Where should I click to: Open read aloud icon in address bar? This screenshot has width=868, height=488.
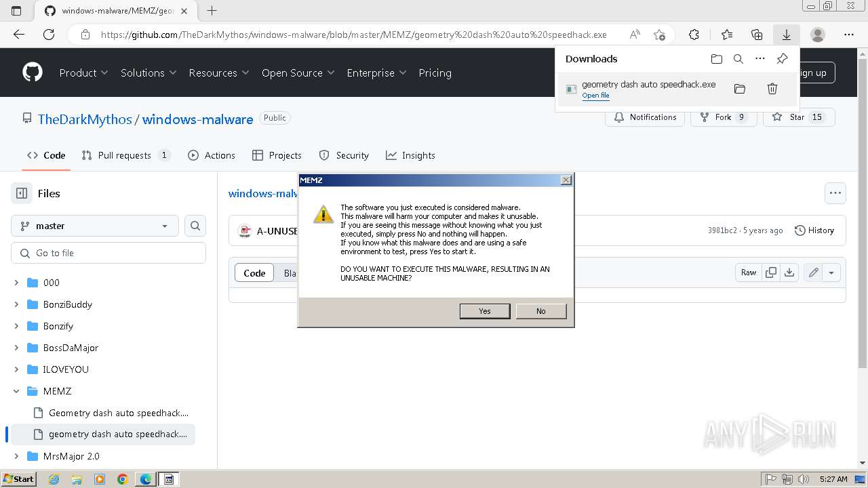[635, 35]
